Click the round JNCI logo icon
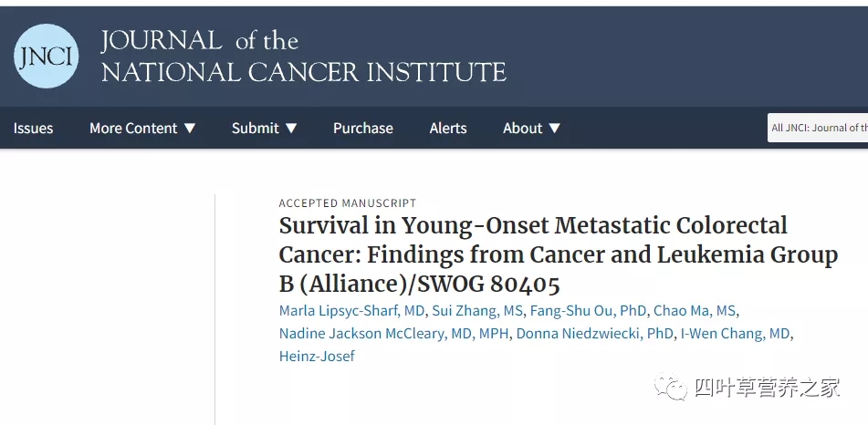Image resolution: width=868 pixels, height=425 pixels. (46, 56)
